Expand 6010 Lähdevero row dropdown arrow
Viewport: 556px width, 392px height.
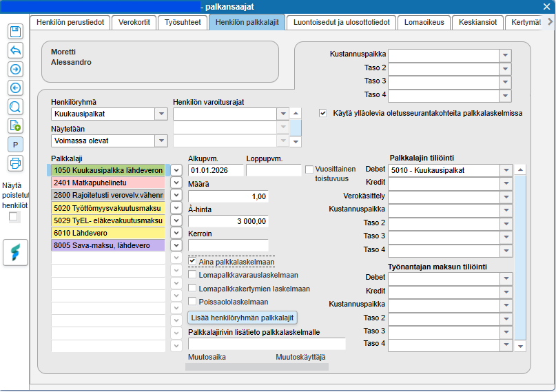coord(176,233)
